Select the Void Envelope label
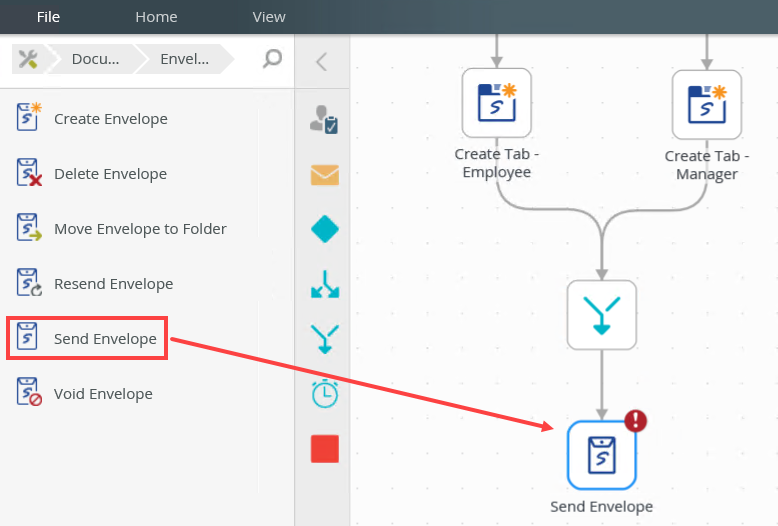 [x=103, y=394]
